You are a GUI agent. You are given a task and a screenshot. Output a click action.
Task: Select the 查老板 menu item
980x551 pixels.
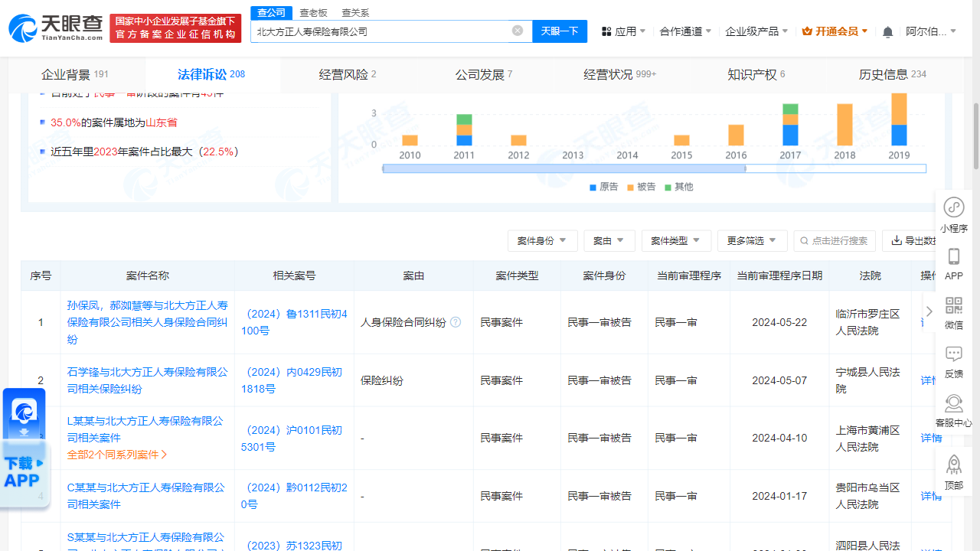point(314,13)
